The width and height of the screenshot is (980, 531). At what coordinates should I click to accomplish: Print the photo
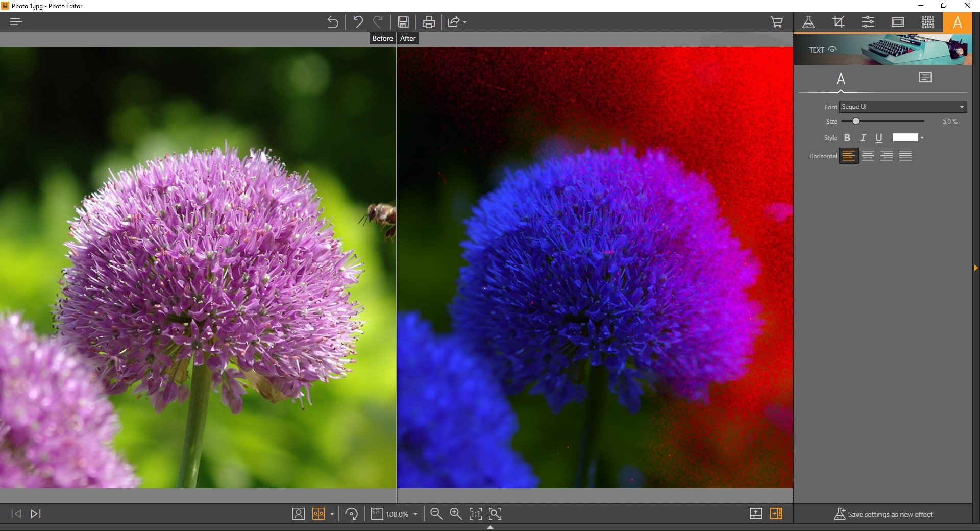[x=429, y=22]
